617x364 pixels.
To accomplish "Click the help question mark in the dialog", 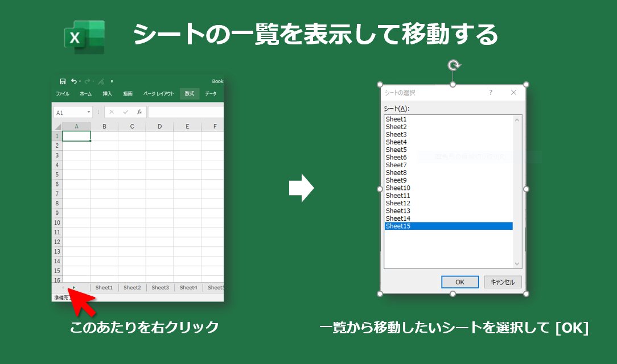I will pos(491,92).
